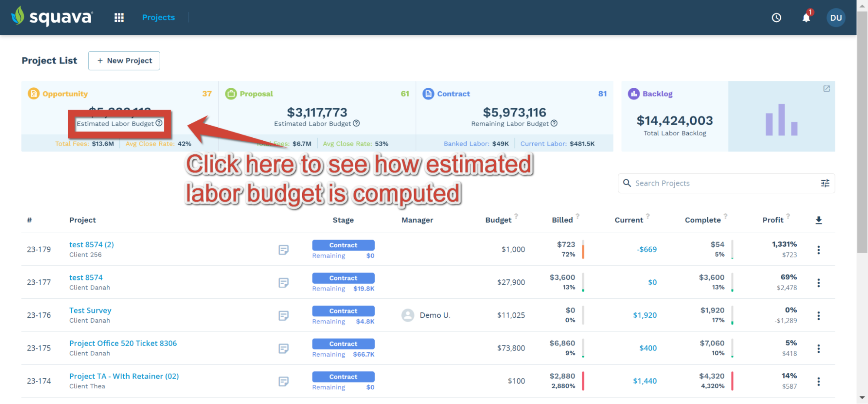
Task: Sort by Project column header
Action: pyautogui.click(x=83, y=220)
